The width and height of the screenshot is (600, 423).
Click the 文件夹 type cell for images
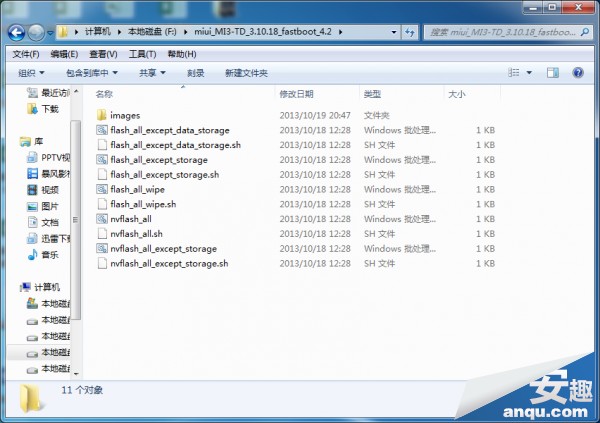[x=377, y=115]
